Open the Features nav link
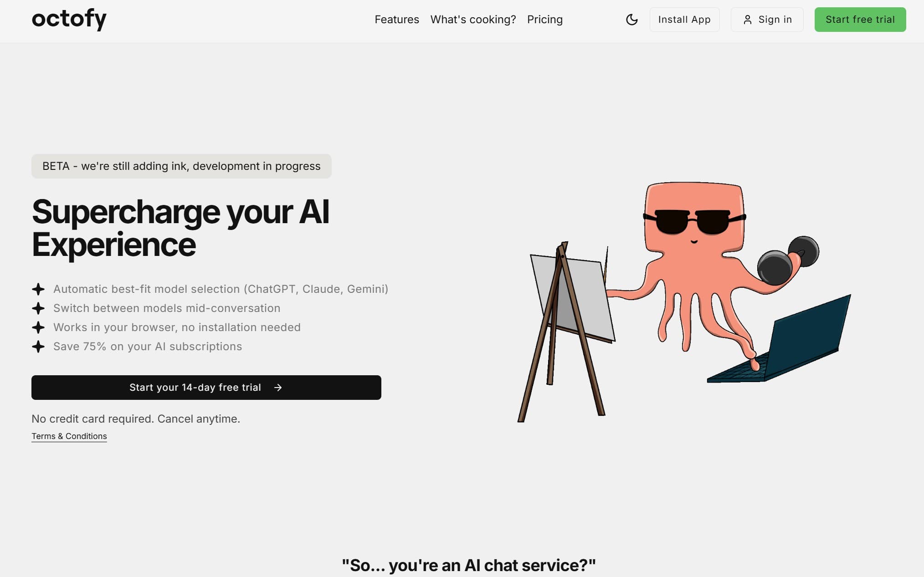Screen dimensions: 924x577 397,20
